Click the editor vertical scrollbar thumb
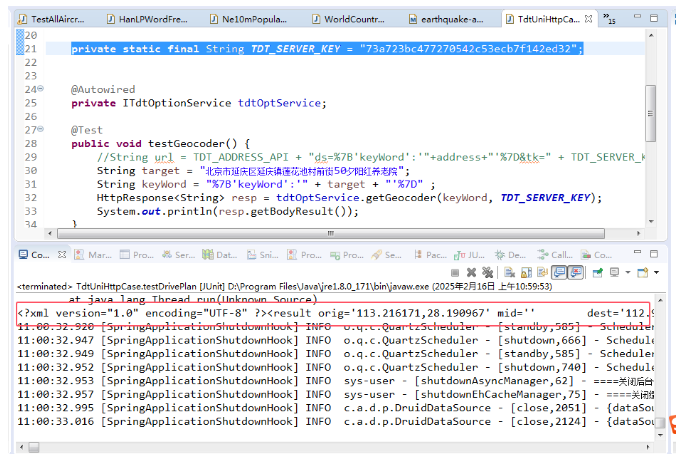The width and height of the screenshot is (677, 461). (x=650, y=113)
